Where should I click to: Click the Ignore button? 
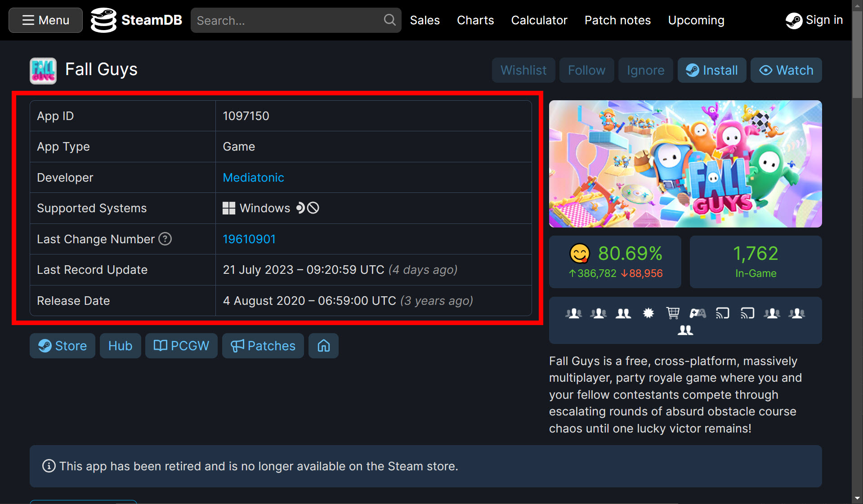(x=645, y=70)
